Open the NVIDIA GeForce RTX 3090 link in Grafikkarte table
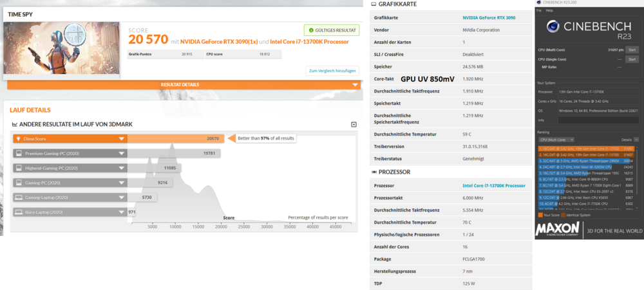Screen dimensions: 644x290 tap(489, 18)
